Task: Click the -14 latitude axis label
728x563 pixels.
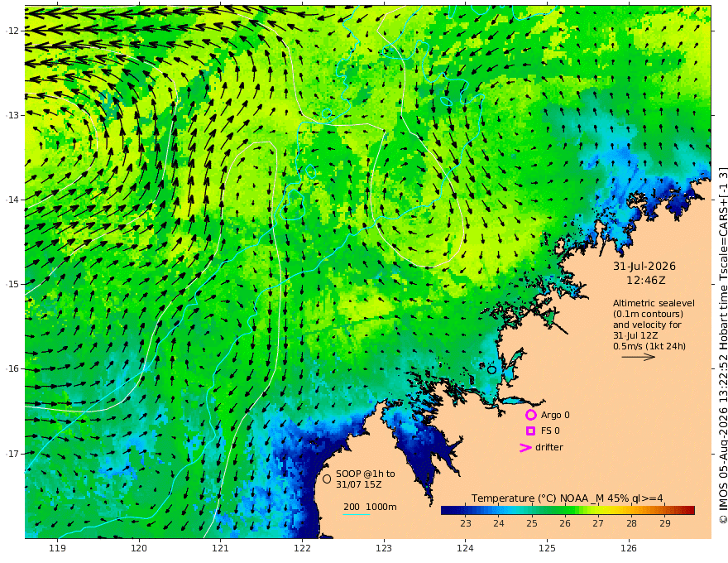Action: coord(12,200)
